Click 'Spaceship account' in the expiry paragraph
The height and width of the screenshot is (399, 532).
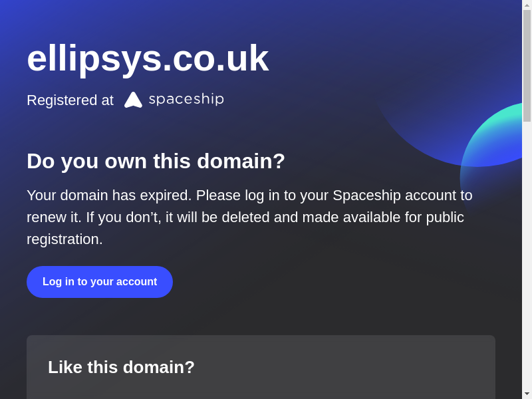[394, 196]
